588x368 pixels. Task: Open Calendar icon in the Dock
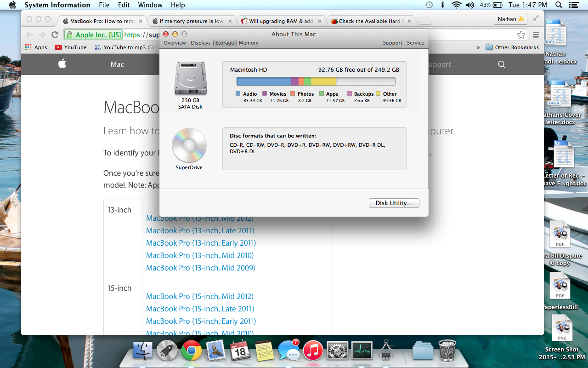(240, 351)
